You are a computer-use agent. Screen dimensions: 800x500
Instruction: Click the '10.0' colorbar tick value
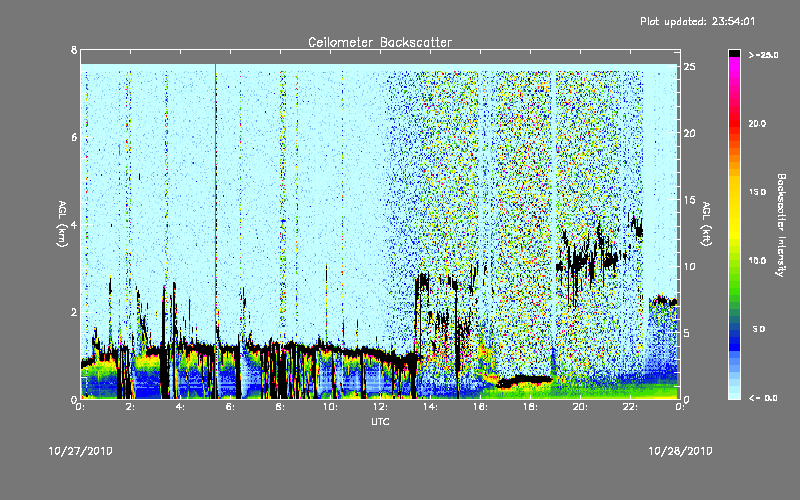click(757, 260)
